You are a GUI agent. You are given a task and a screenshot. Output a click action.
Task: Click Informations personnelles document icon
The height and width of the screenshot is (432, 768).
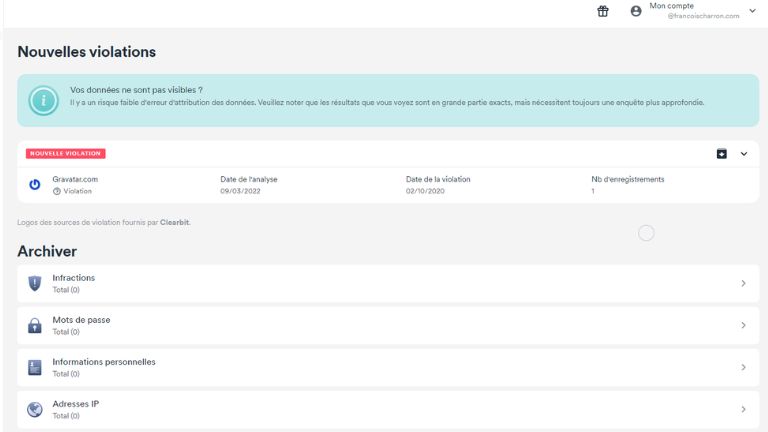35,368
